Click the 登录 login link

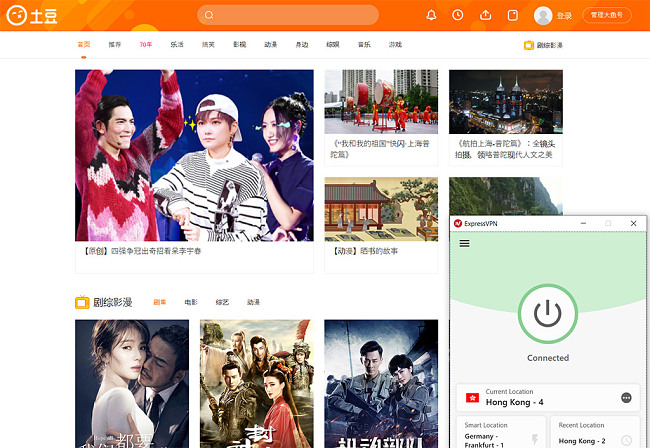click(x=564, y=16)
